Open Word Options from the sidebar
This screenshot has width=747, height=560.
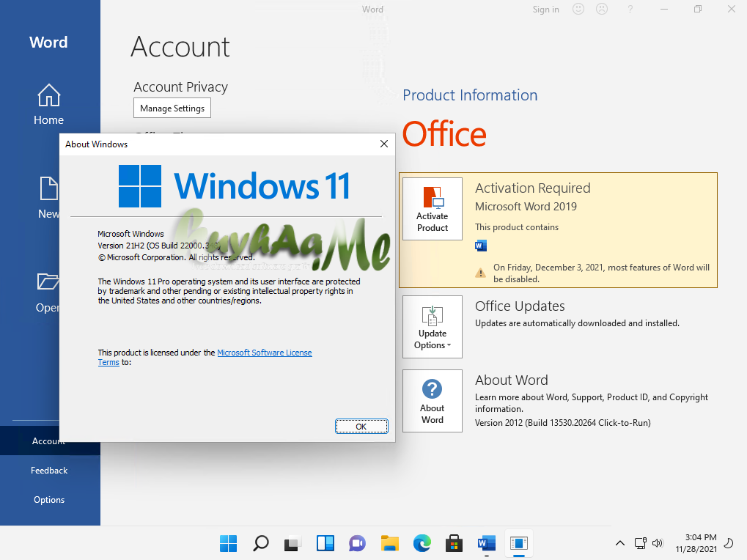click(48, 499)
